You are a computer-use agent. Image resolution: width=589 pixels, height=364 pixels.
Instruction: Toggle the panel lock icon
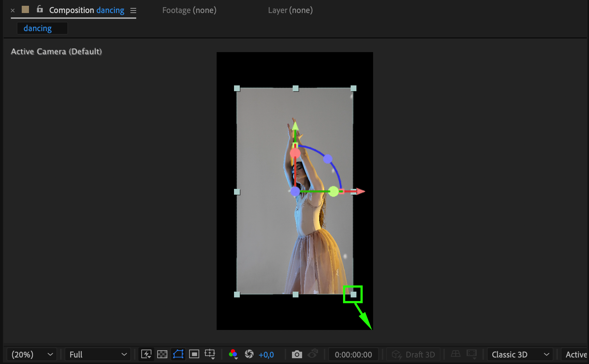click(x=40, y=9)
